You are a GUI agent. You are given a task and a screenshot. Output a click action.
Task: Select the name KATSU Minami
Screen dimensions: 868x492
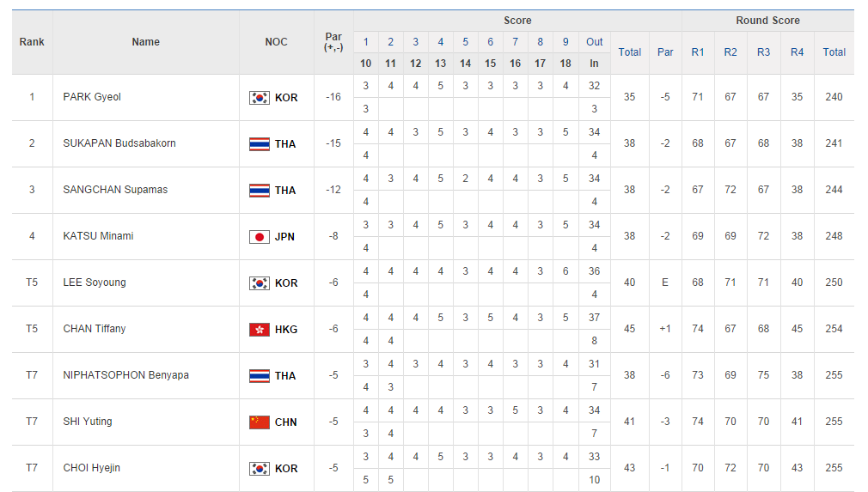[x=98, y=236]
